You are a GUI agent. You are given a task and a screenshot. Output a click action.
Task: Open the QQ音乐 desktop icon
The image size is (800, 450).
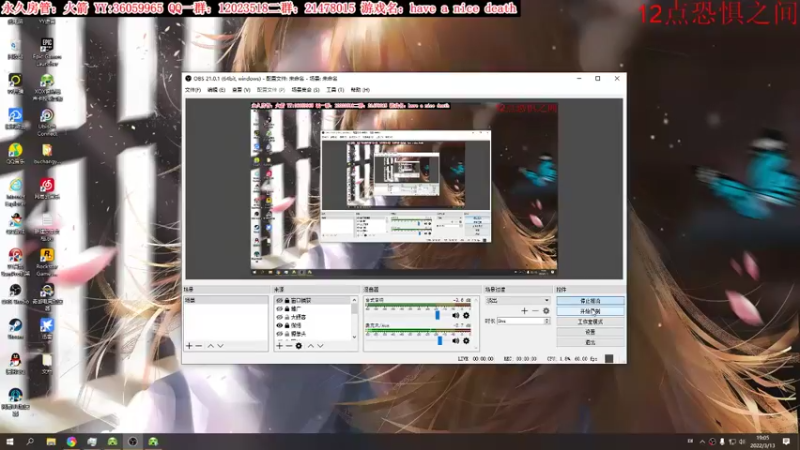15,154
